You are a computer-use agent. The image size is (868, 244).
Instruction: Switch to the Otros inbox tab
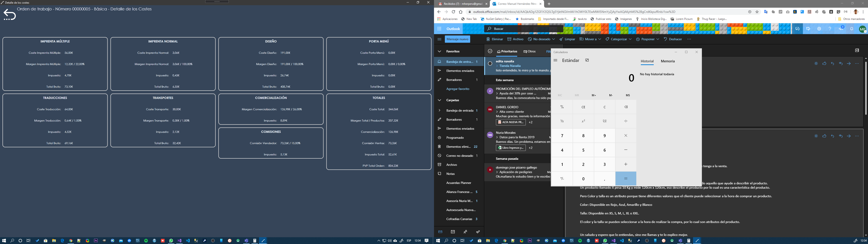pyautogui.click(x=530, y=52)
